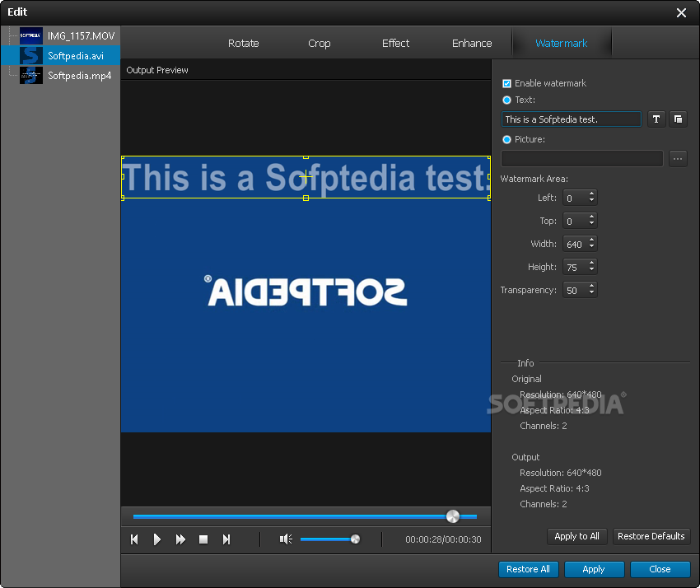Select the IMG_1157.MOV thumbnail
Image resolution: width=700 pixels, height=588 pixels.
tap(30, 35)
